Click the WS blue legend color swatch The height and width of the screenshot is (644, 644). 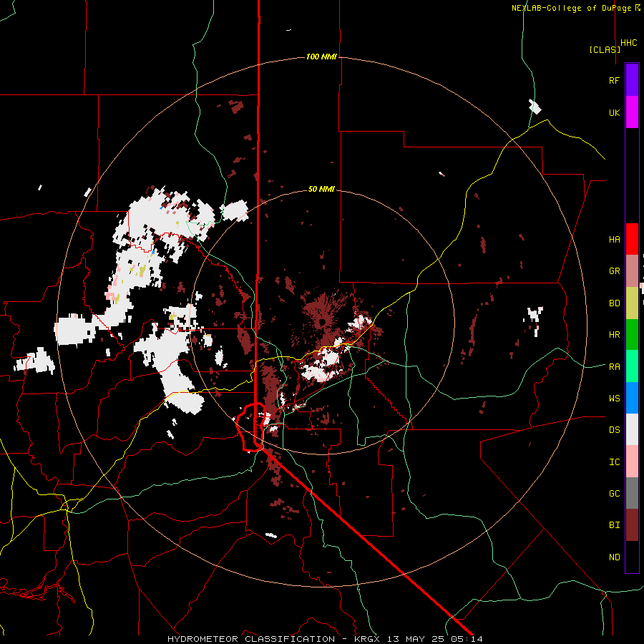(x=632, y=398)
